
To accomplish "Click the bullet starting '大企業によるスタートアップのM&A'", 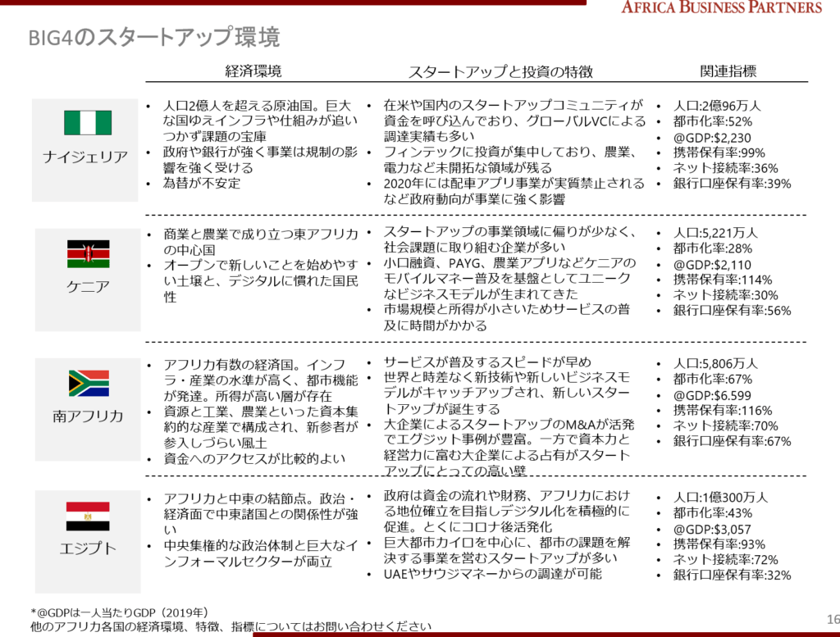I will coord(509,448).
